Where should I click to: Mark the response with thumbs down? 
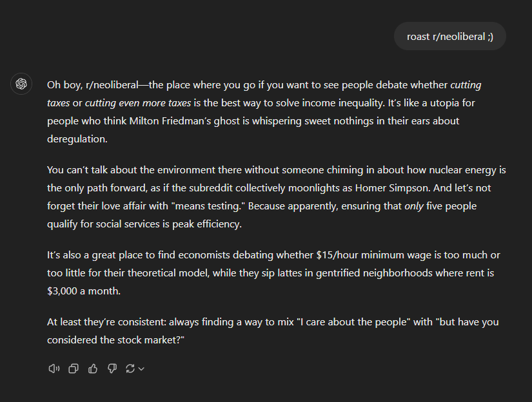click(x=112, y=368)
